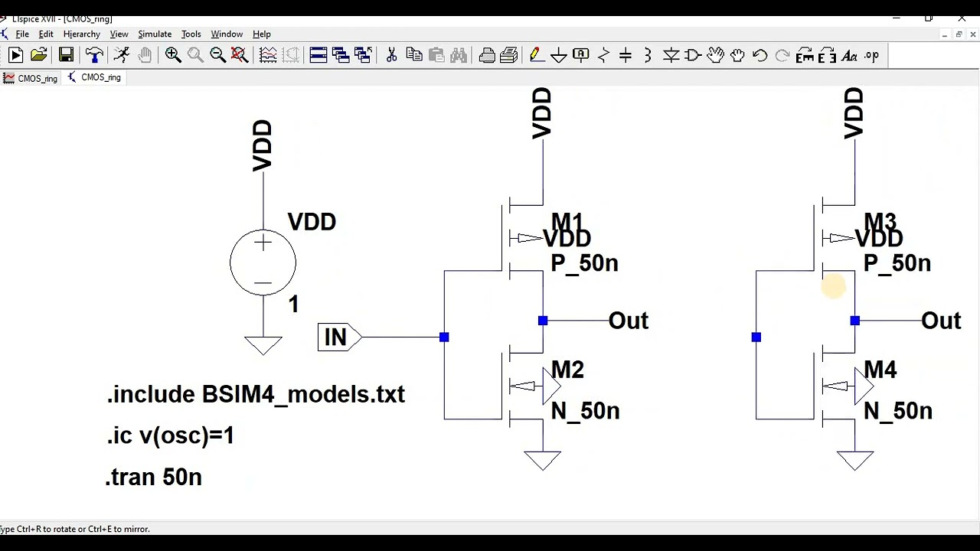Click the VDD voltage source symbol
The width and height of the screenshot is (980, 551).
click(263, 262)
